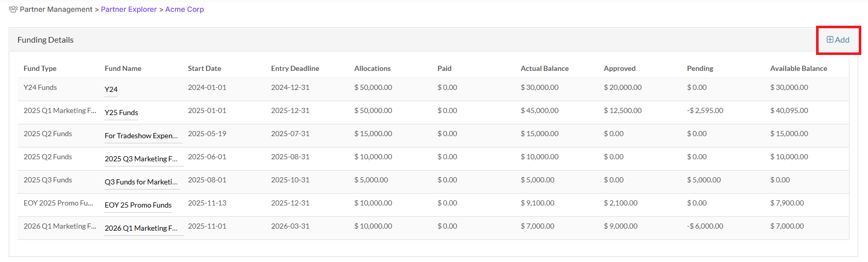Screen dimensions: 868x262
Task: Click the Allocations column header
Action: (373, 68)
